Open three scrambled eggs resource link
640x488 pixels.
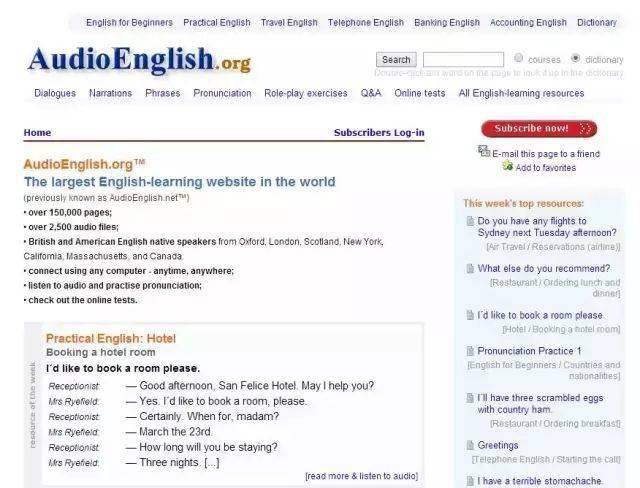tap(540, 404)
